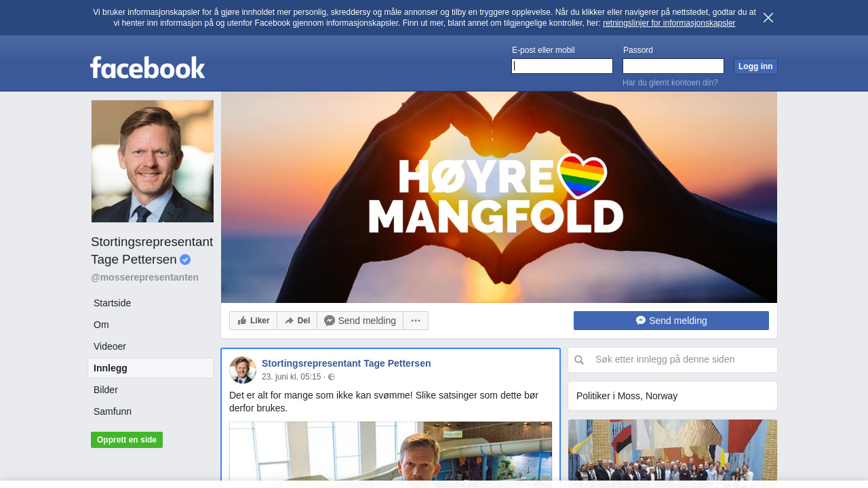Click the Del share button
The width and height of the screenshot is (868, 488).
click(x=297, y=321)
